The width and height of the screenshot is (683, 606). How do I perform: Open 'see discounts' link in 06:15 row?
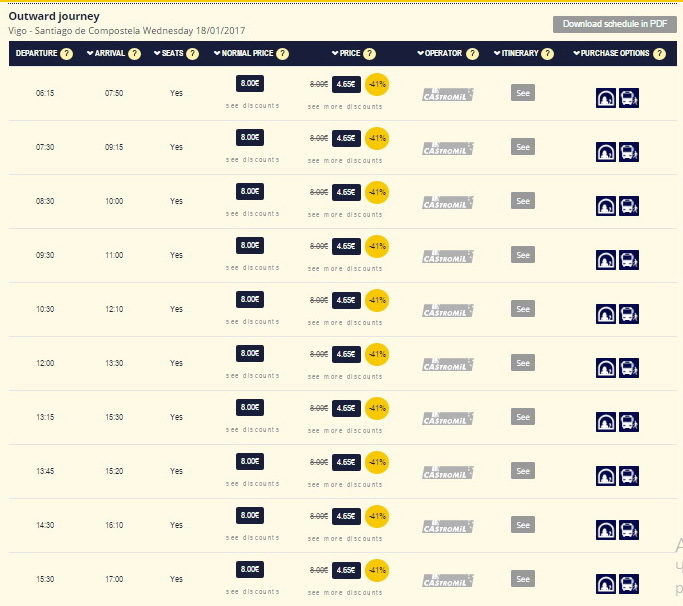[x=252, y=105]
